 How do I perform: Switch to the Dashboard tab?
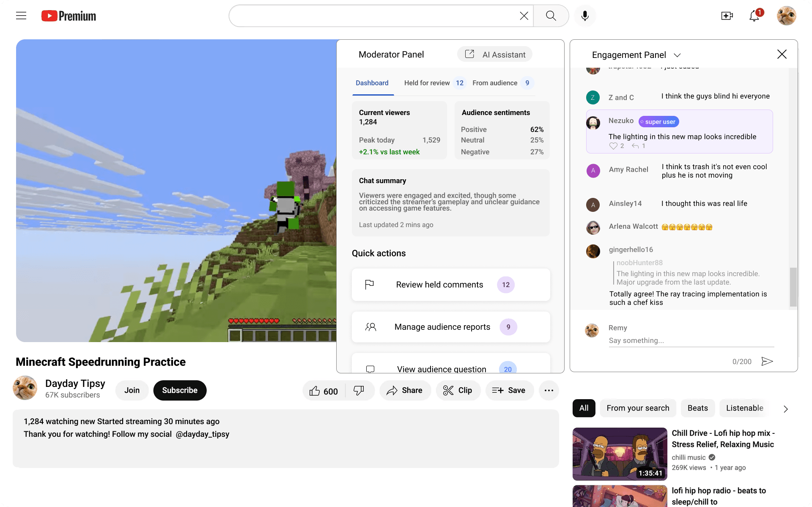click(x=372, y=83)
